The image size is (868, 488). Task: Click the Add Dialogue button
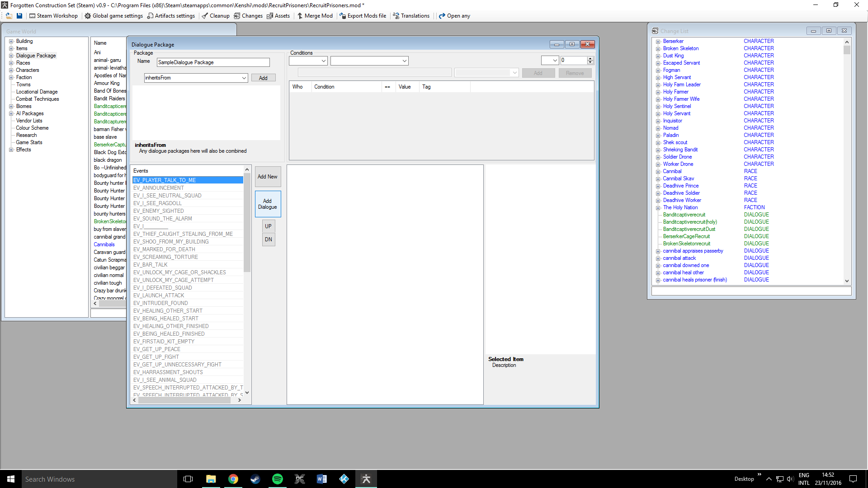268,204
